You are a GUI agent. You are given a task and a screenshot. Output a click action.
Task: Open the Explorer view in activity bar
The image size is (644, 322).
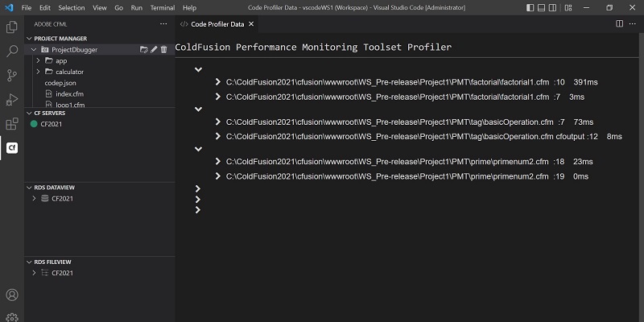(x=12, y=27)
